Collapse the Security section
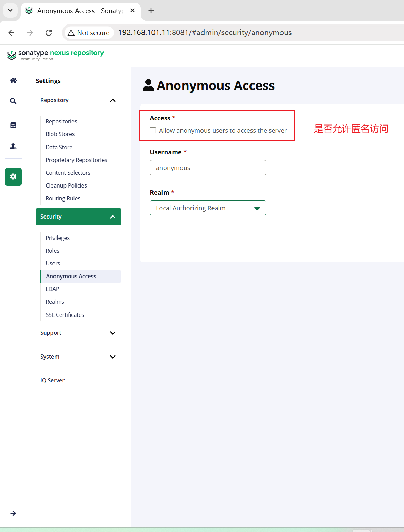Viewport: 404px width, 532px height. pos(78,217)
